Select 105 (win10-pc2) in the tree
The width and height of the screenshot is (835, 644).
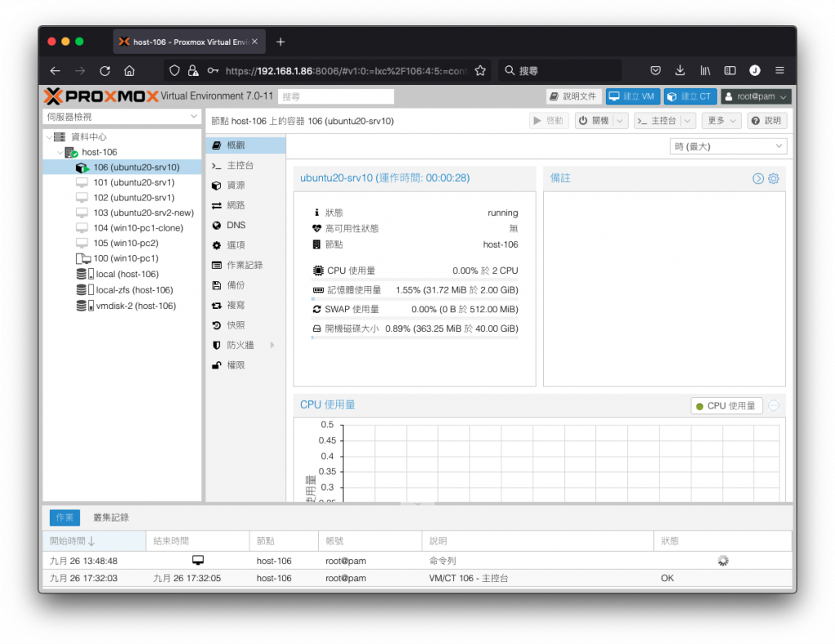[x=122, y=243]
